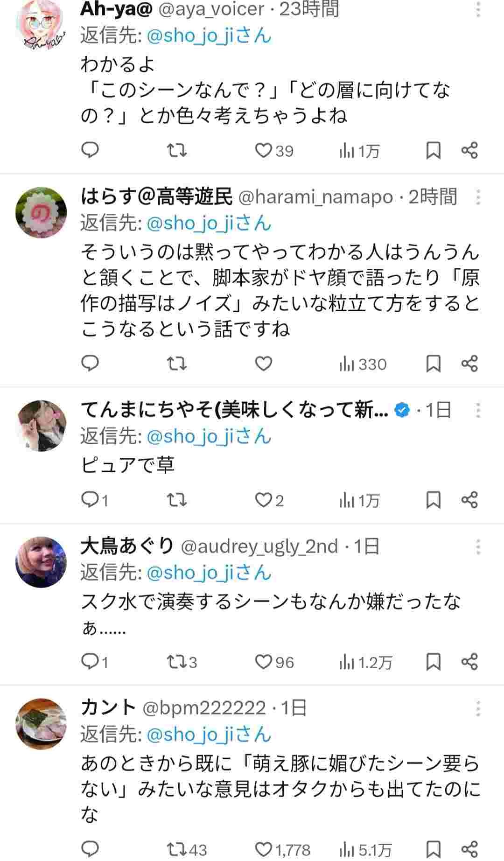504x861 pixels.
Task: Reply to Ah-ya@'s tweet
Action: [90, 150]
